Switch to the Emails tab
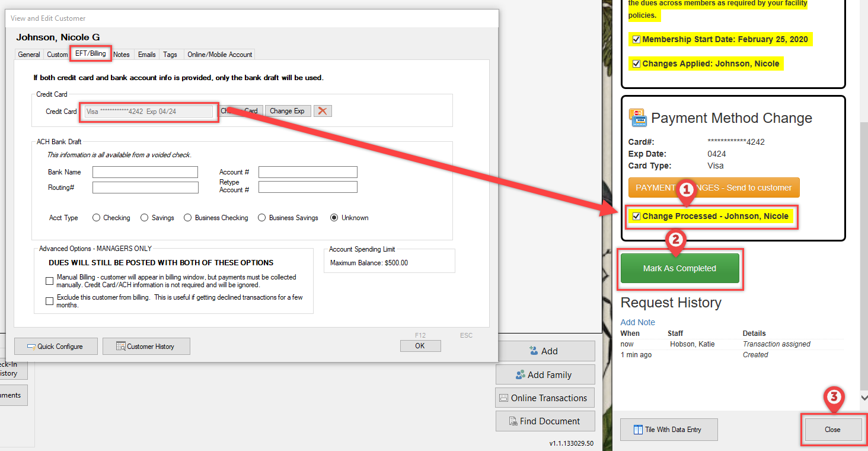This screenshot has width=868, height=451. (147, 54)
